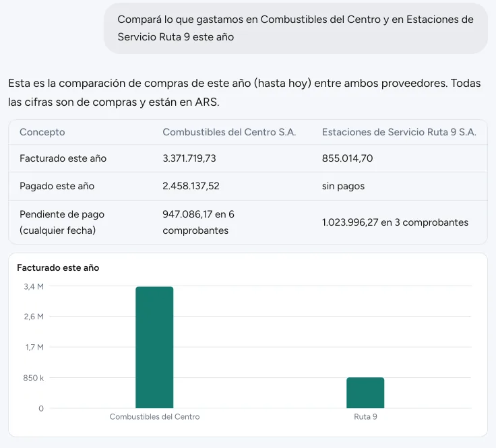This screenshot has height=448, width=496.
Task: Click the '2,6 M' axis label
Action: pos(34,317)
